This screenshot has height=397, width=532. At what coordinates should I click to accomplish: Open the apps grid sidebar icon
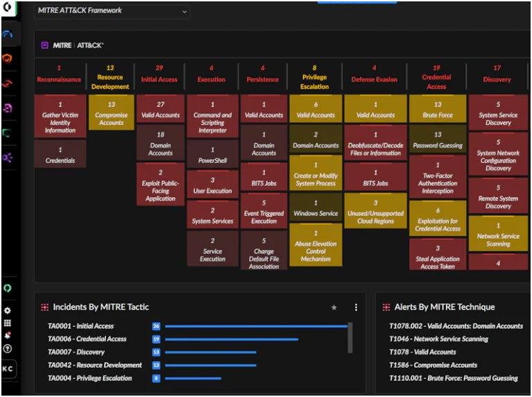pos(8,323)
